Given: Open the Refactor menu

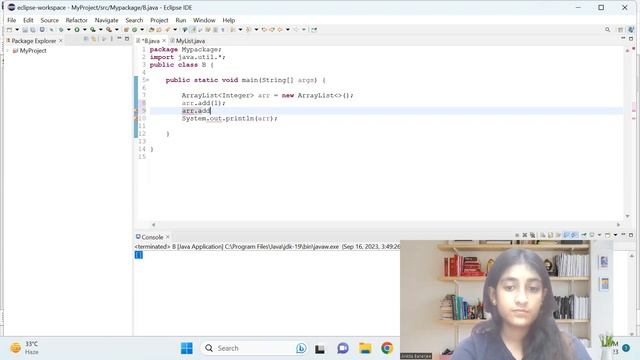Looking at the screenshot, I should coord(76,20).
